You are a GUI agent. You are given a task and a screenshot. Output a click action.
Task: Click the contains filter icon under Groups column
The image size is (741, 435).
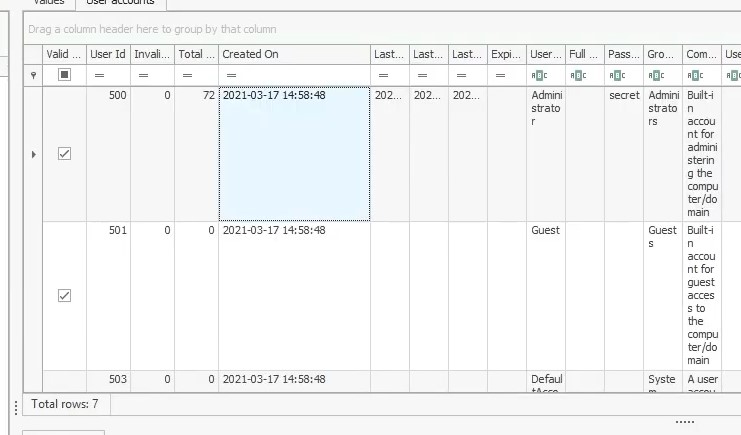tap(657, 75)
